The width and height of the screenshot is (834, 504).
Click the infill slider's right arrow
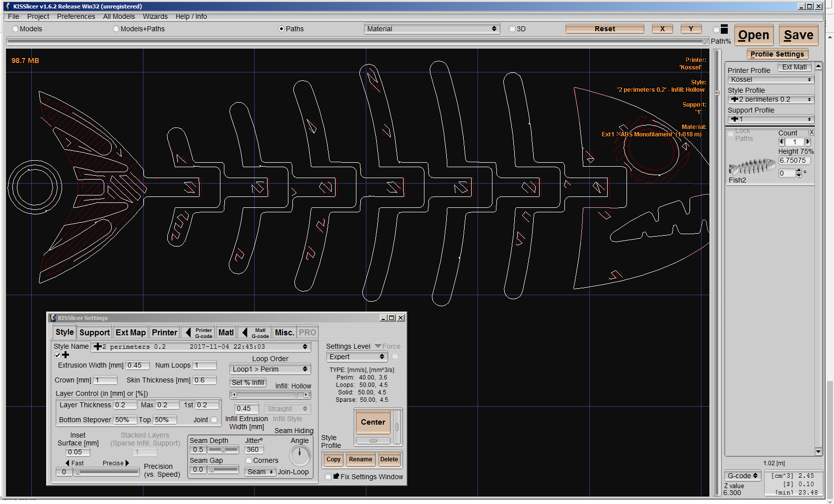coord(306,395)
